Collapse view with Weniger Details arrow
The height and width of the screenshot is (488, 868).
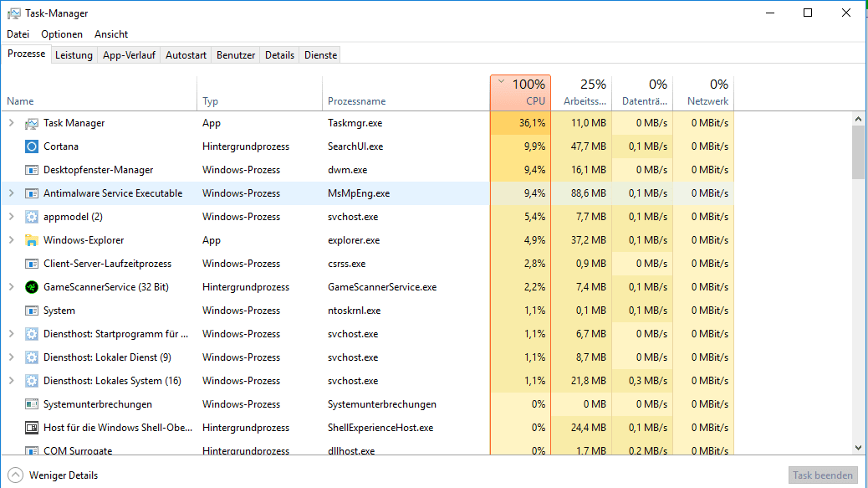16,475
